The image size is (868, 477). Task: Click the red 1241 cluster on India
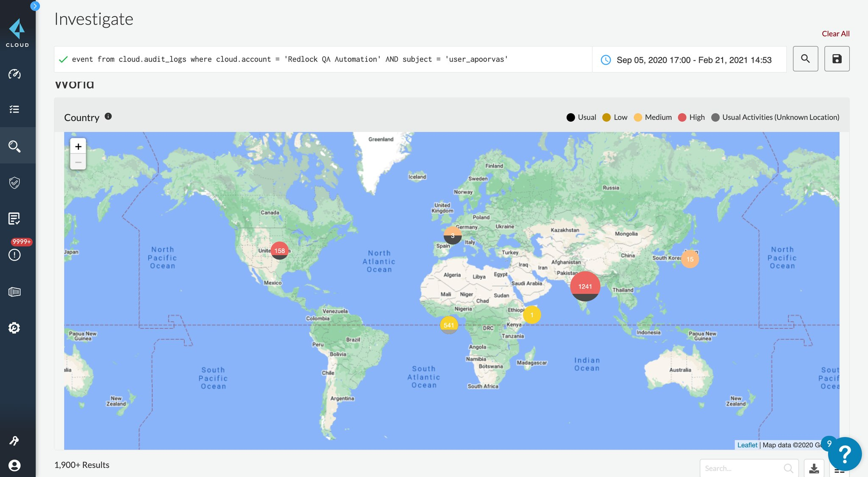[585, 286]
